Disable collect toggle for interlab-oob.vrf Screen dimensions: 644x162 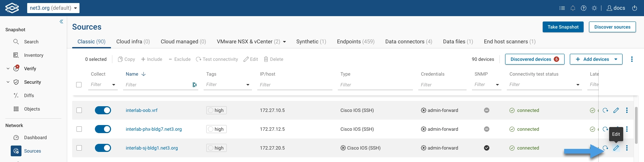[x=103, y=110]
